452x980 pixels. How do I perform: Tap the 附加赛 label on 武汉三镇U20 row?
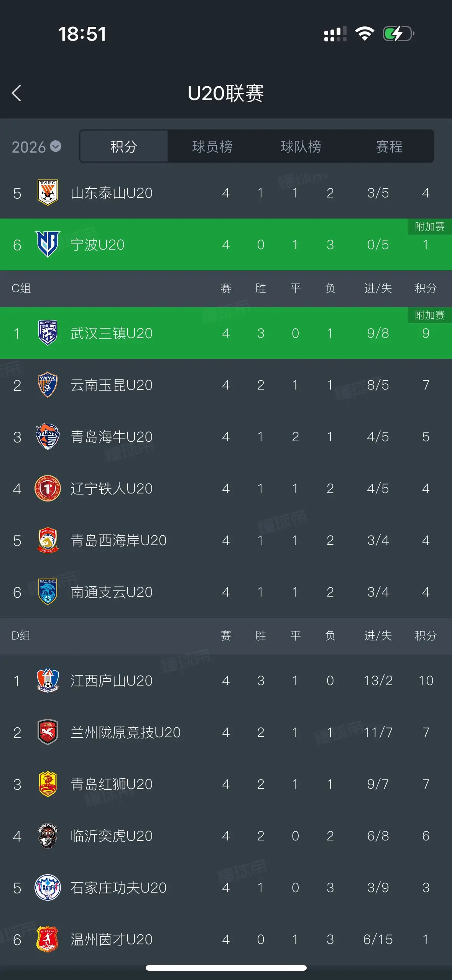[x=430, y=315]
